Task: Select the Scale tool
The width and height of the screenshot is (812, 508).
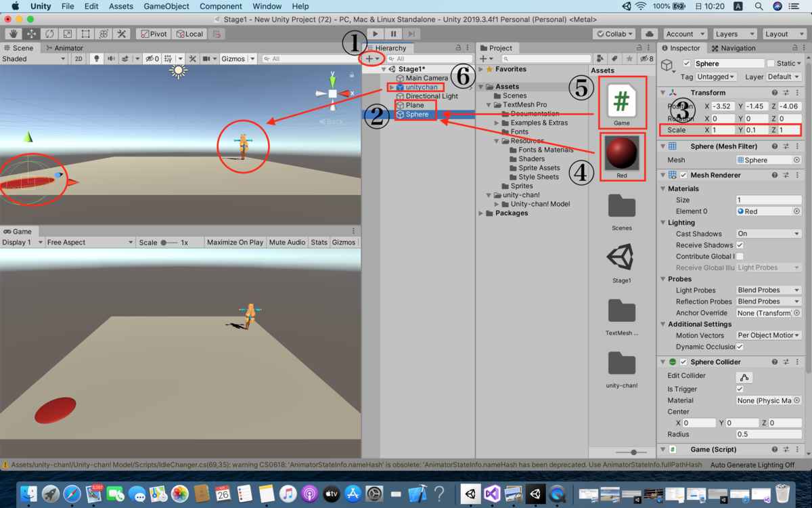Action: [x=67, y=34]
